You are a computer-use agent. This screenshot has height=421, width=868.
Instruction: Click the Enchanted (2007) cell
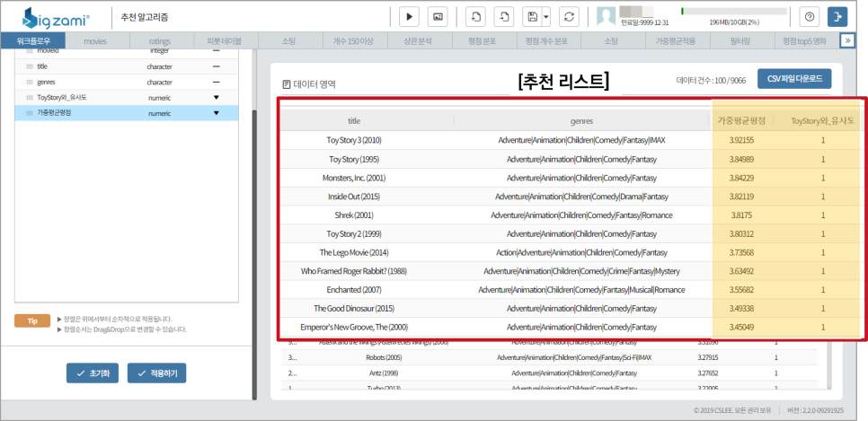(354, 290)
